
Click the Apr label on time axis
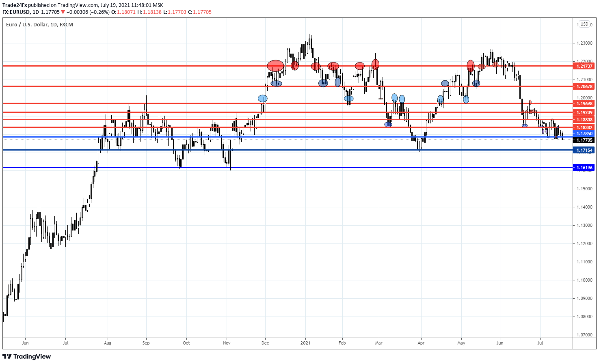[x=421, y=343]
